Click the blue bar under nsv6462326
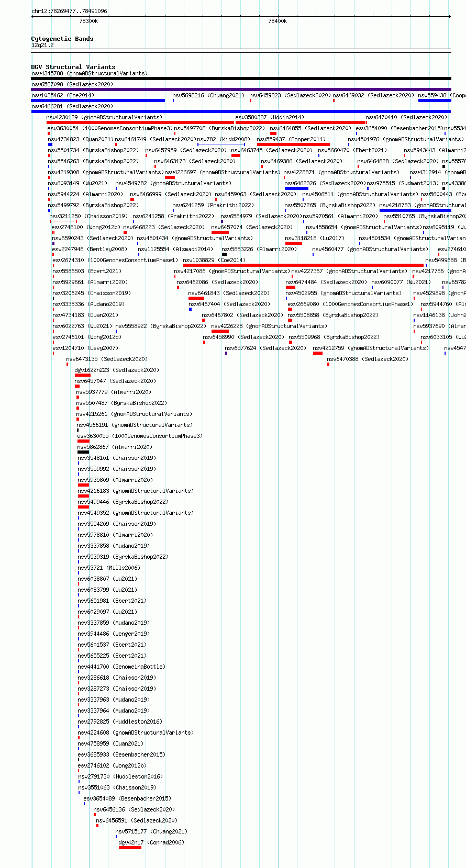This screenshot has width=466, height=868. (296, 188)
